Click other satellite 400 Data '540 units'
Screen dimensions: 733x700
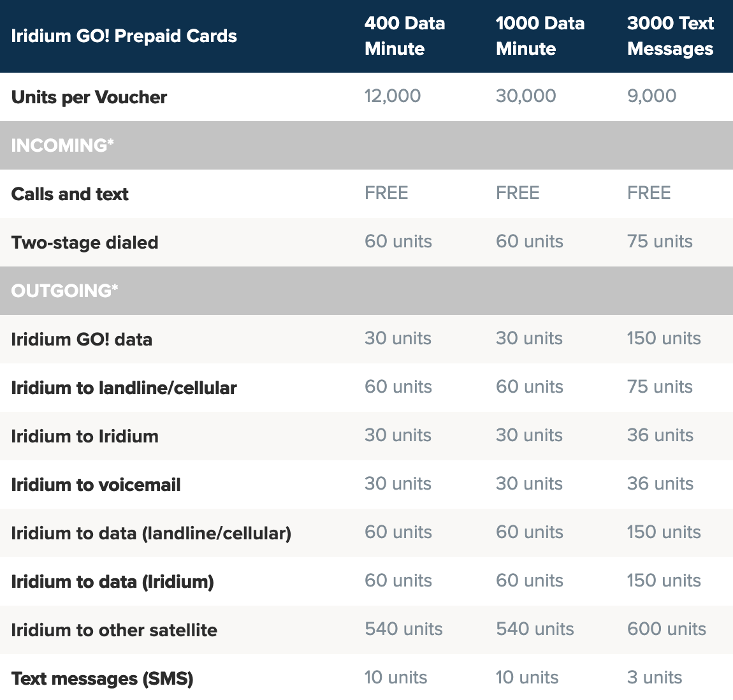(403, 629)
